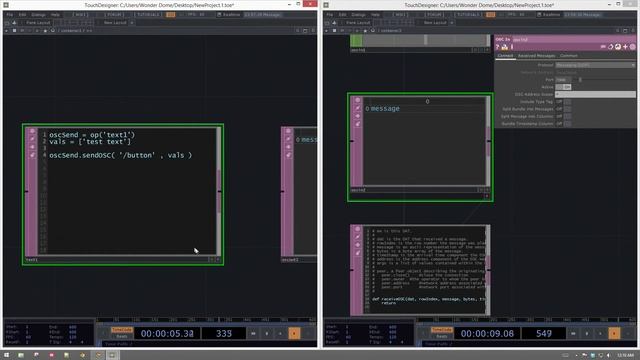Toggle lock flag on text1 DAT

pyautogui.click(x=32, y=155)
